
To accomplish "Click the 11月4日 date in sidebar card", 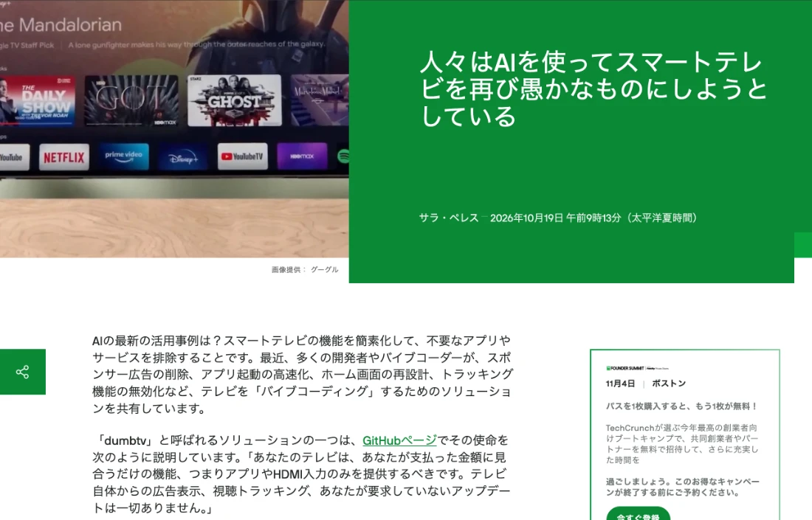I will (620, 384).
